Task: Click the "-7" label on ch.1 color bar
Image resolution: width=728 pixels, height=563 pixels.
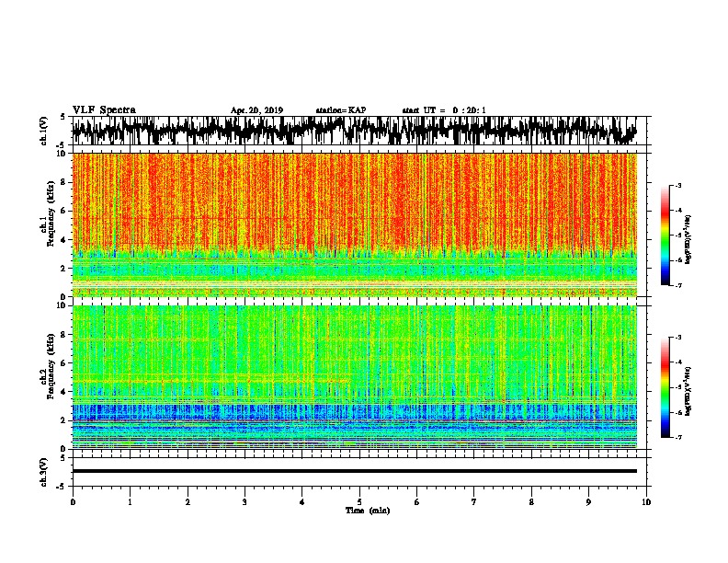Action: click(x=678, y=285)
